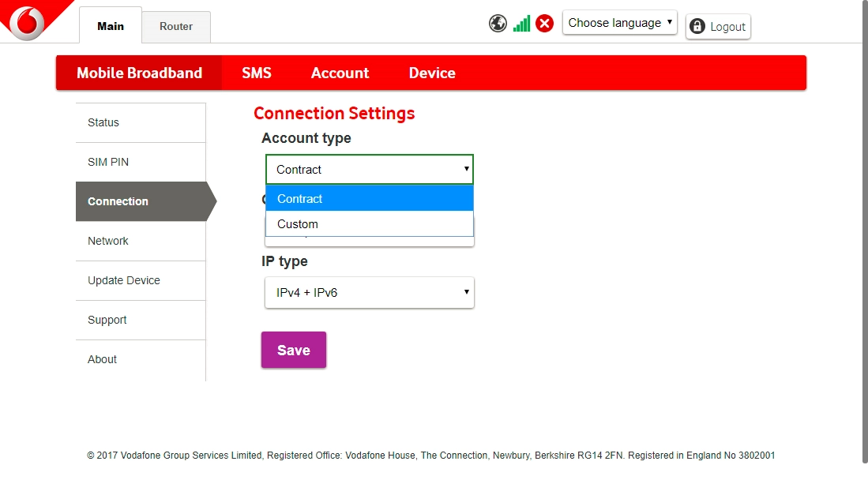Image resolution: width=868 pixels, height=480 pixels.
Task: Open the IP type dropdown
Action: (x=369, y=292)
